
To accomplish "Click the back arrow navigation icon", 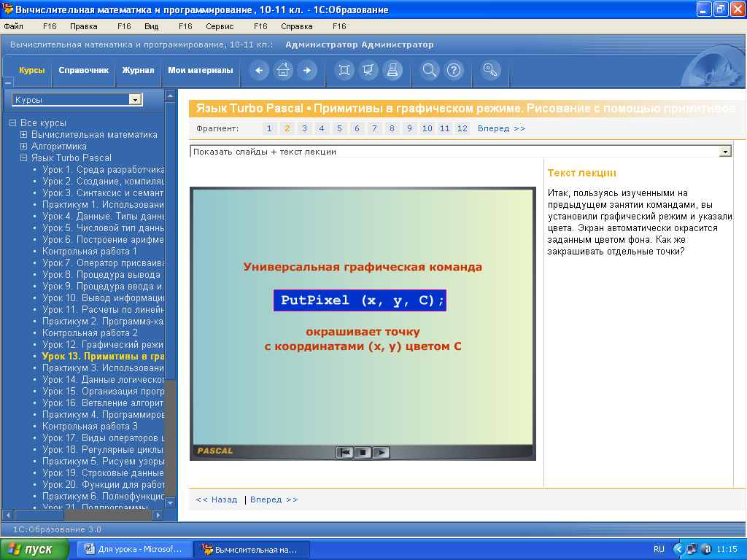I will click(259, 71).
